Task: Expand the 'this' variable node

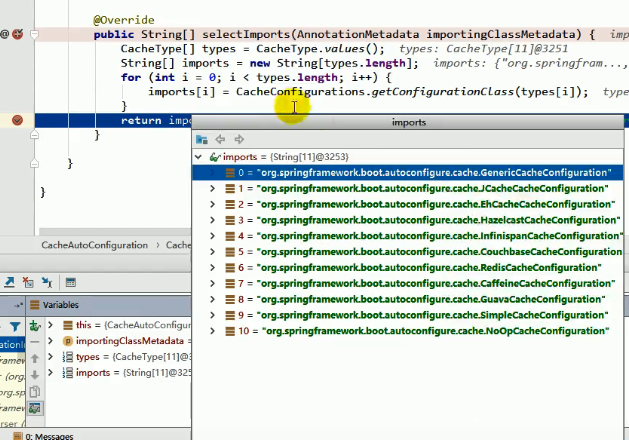Action: coord(51,325)
